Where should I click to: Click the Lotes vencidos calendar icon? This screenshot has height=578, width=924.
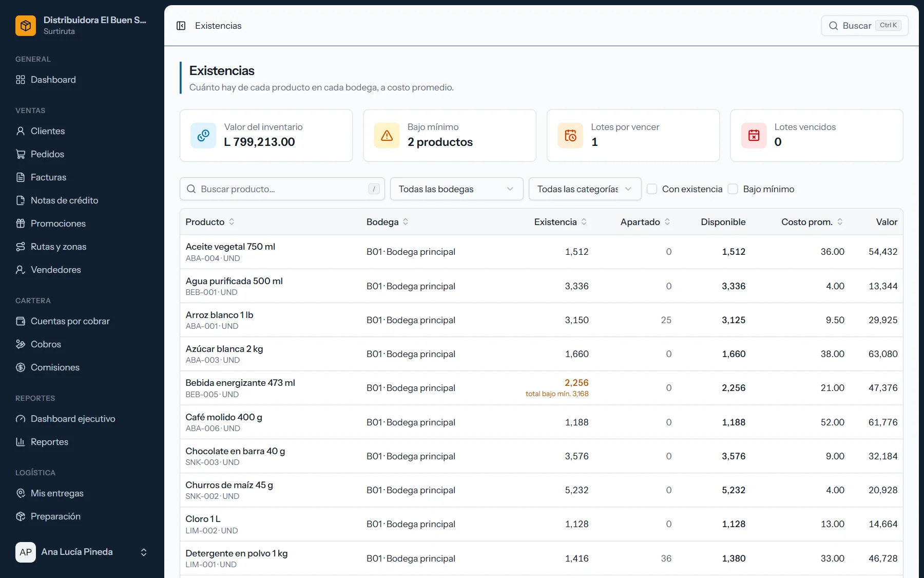754,136
